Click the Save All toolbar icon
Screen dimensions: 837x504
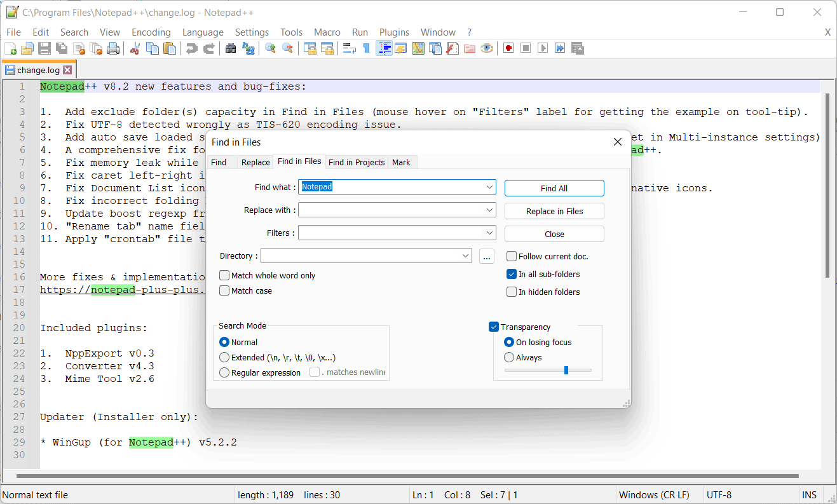(x=62, y=48)
